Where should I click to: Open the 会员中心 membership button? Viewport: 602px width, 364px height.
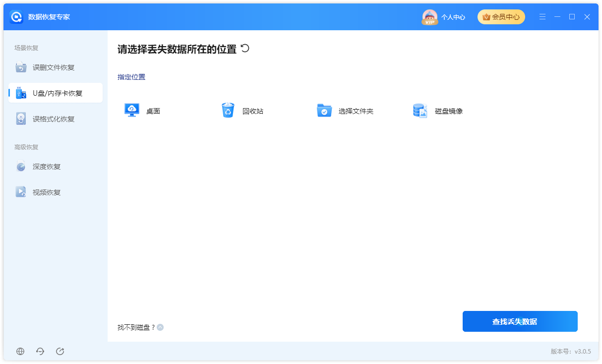tap(501, 17)
